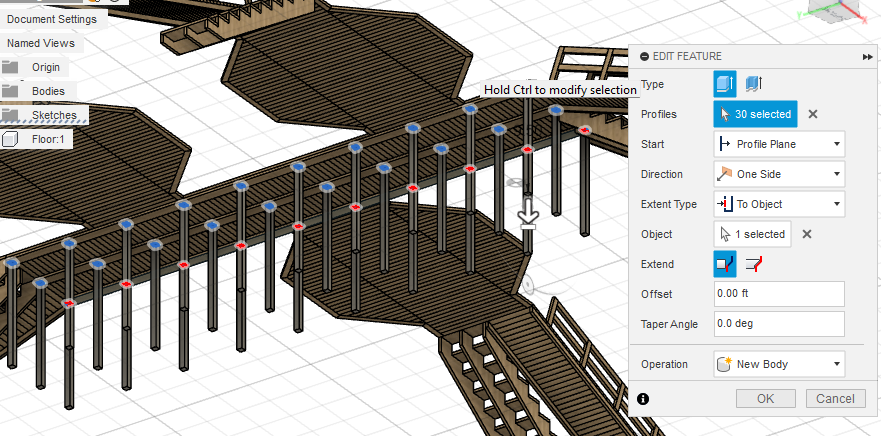This screenshot has width=881, height=436.
Task: Click the Object 1 selected button
Action: coord(752,234)
